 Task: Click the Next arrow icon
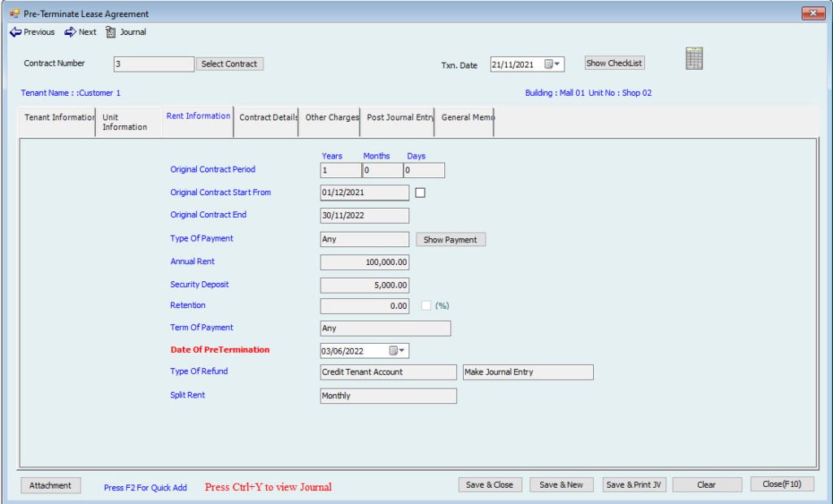click(70, 33)
